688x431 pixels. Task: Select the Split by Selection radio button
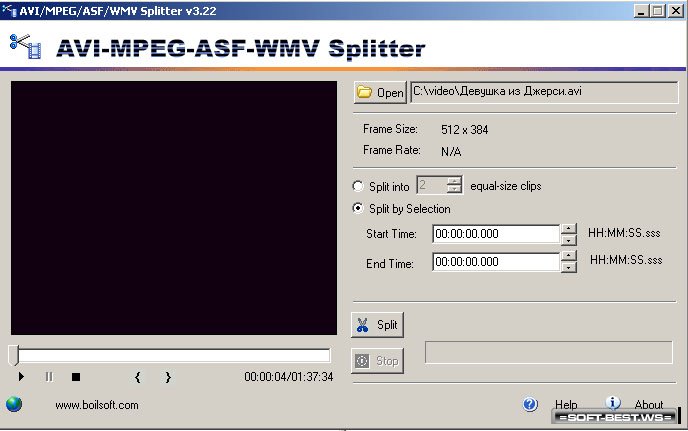click(358, 208)
